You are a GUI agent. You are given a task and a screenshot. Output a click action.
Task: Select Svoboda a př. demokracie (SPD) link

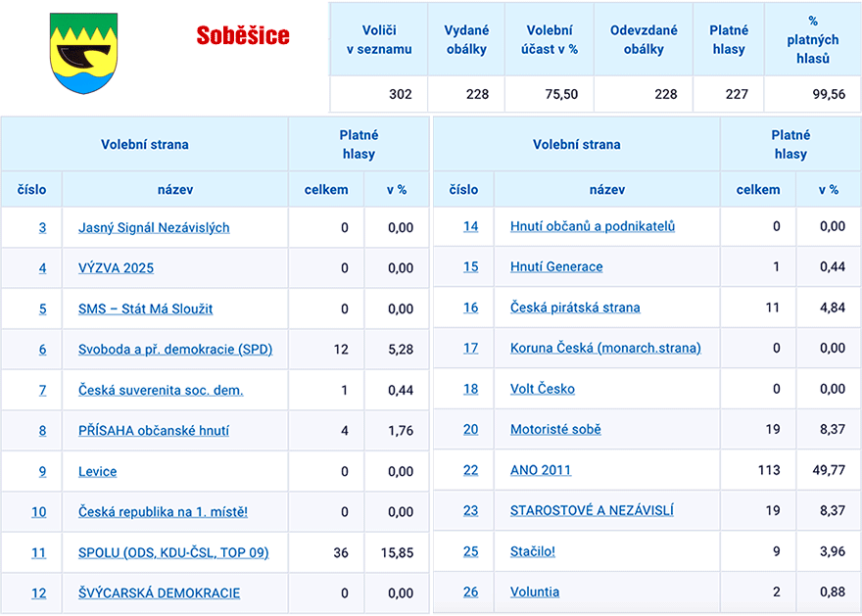(175, 350)
